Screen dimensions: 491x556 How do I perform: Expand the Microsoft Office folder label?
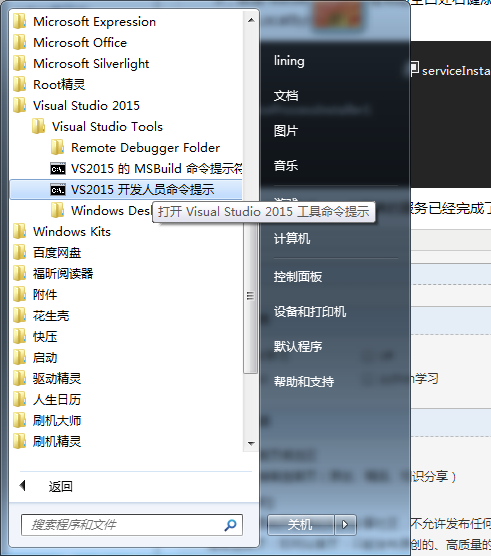click(80, 43)
